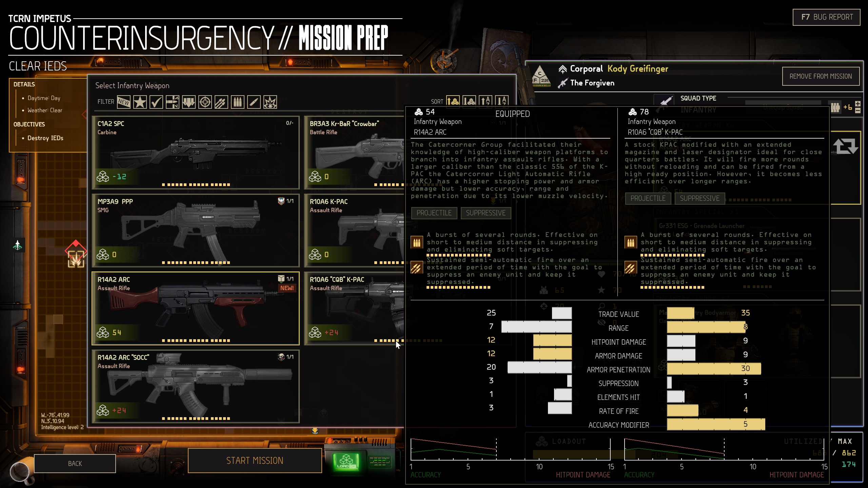This screenshot has width=868, height=488.
Task: Sort by supply cost descending
Action: 469,101
